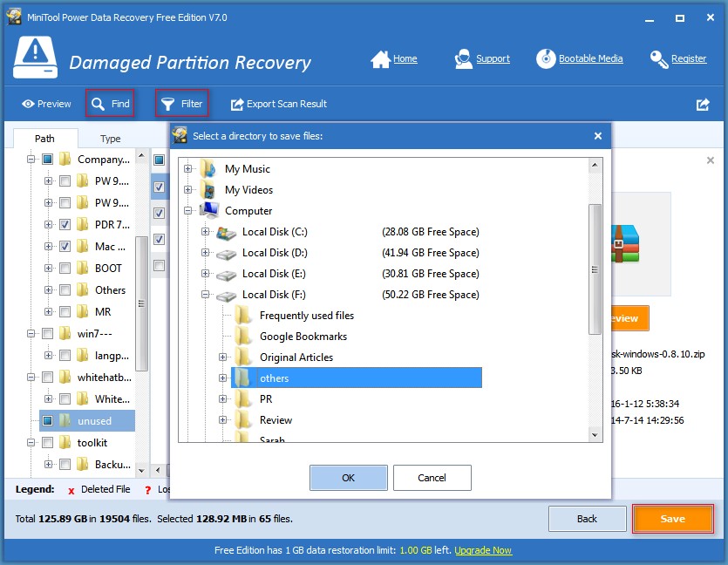Click the My Music folder icon
The width and height of the screenshot is (728, 565).
(x=208, y=168)
